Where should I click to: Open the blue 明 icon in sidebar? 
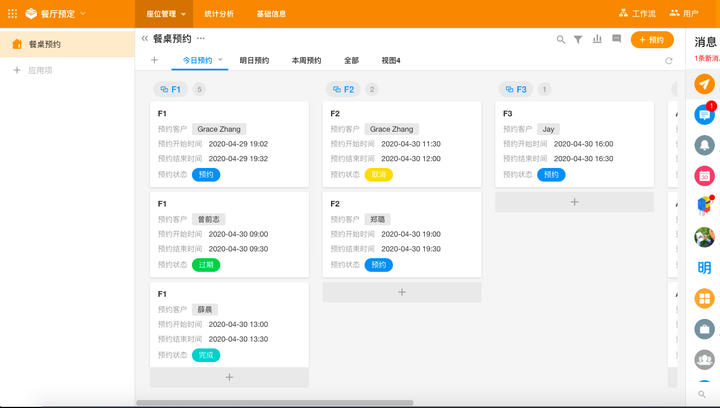click(x=704, y=268)
